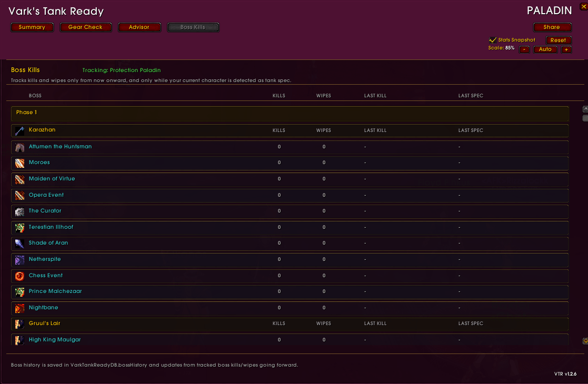Click the top LAST KILL column header
Viewport: 588px width, 384px height.
[x=375, y=96]
